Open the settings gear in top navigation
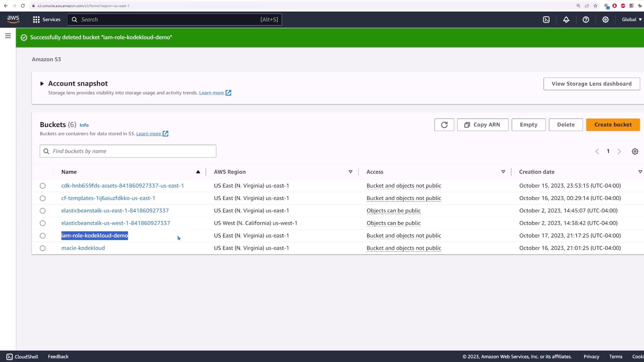This screenshot has height=362, width=644. [605, 19]
